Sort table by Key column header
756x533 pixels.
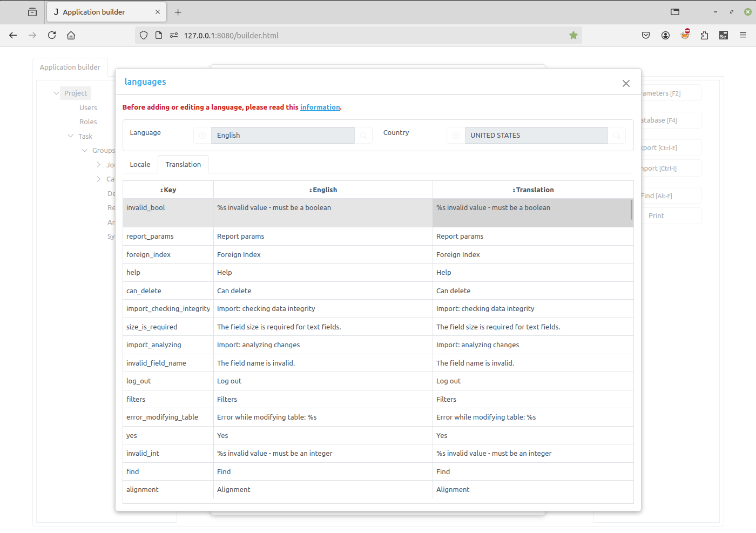tap(168, 190)
